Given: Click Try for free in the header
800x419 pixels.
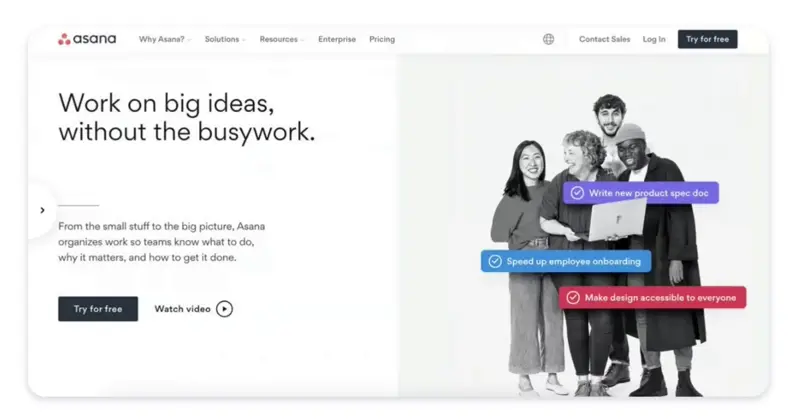Looking at the screenshot, I should pos(708,39).
